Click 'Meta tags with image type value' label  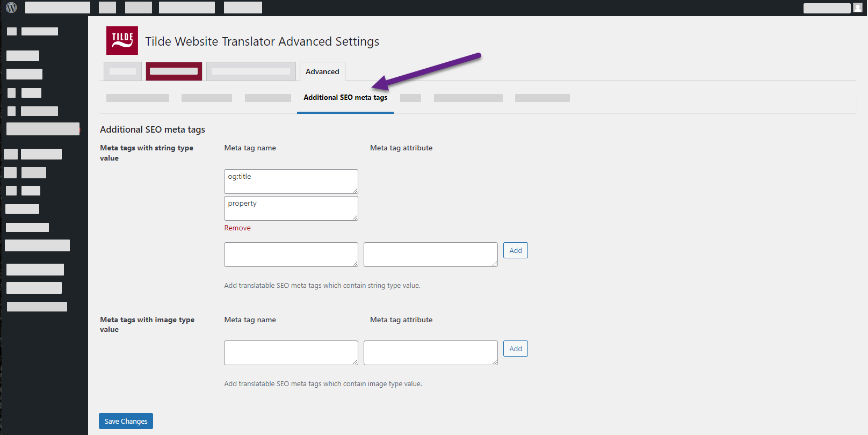point(147,324)
